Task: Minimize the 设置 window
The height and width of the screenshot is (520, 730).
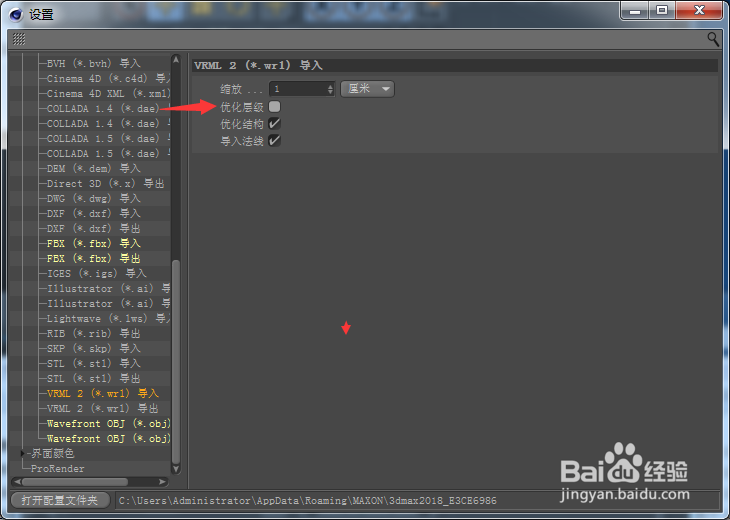Action: [635, 11]
